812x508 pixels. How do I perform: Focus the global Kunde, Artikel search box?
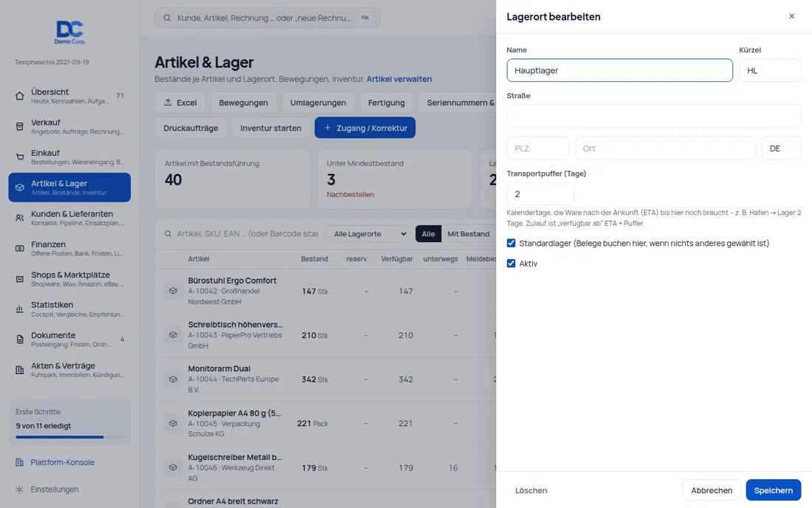point(267,18)
